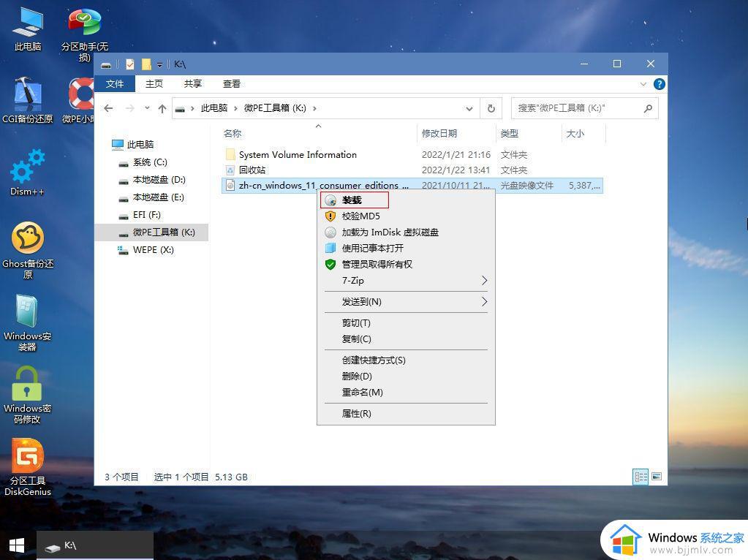Image resolution: width=748 pixels, height=560 pixels.
Task: Open the 文件 tab
Action: (x=115, y=84)
